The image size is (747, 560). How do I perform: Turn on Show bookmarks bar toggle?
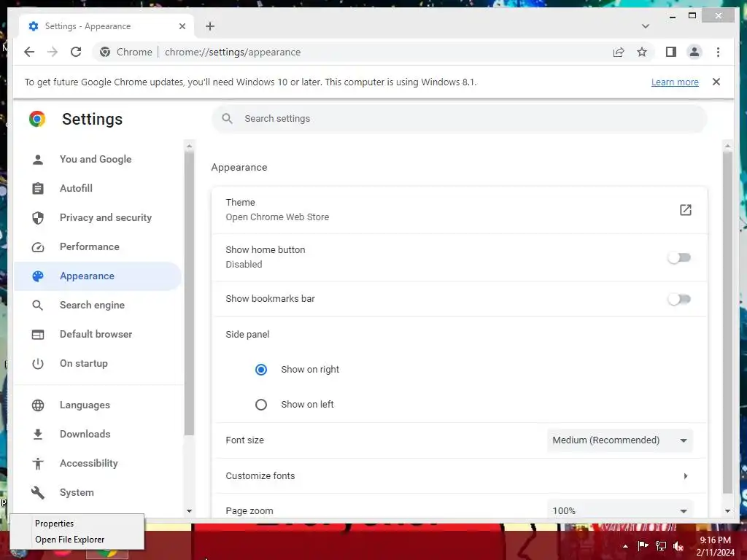click(679, 299)
